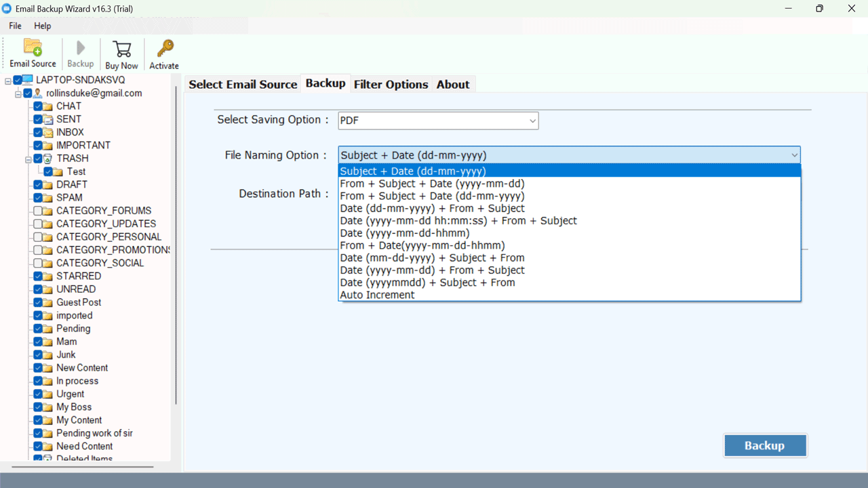The image size is (868, 488).
Task: Click the New Content folder icon
Action: [48, 368]
